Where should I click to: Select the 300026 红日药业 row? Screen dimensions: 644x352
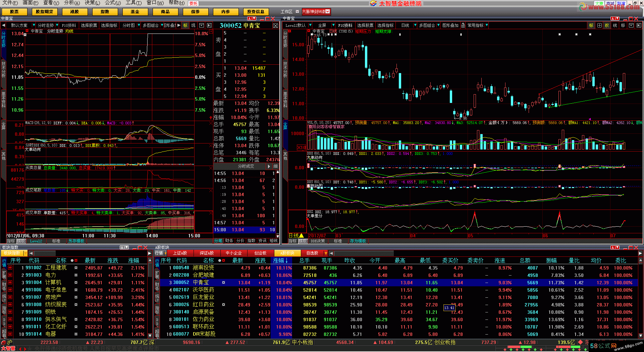[398, 305]
